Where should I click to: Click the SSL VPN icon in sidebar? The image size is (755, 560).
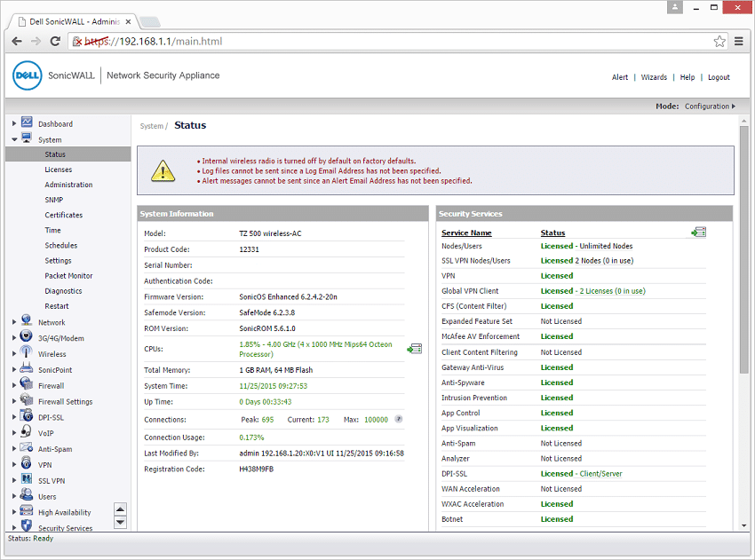pyautogui.click(x=27, y=479)
